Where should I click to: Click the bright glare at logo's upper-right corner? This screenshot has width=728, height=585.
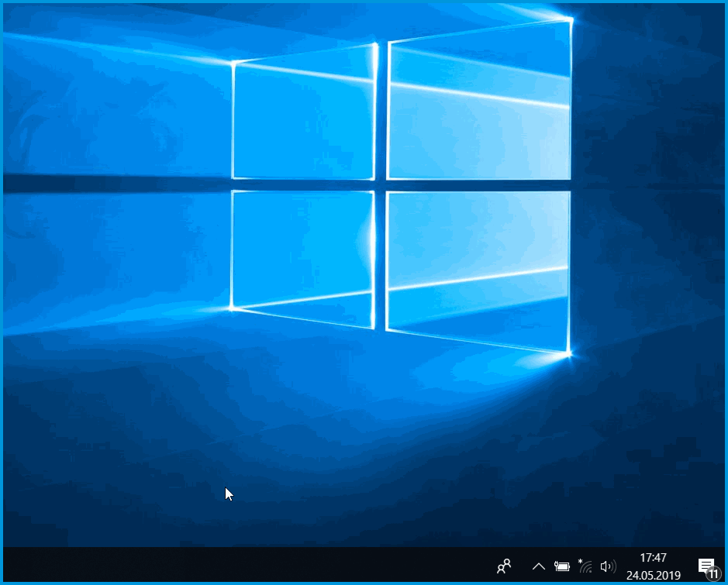click(x=571, y=19)
